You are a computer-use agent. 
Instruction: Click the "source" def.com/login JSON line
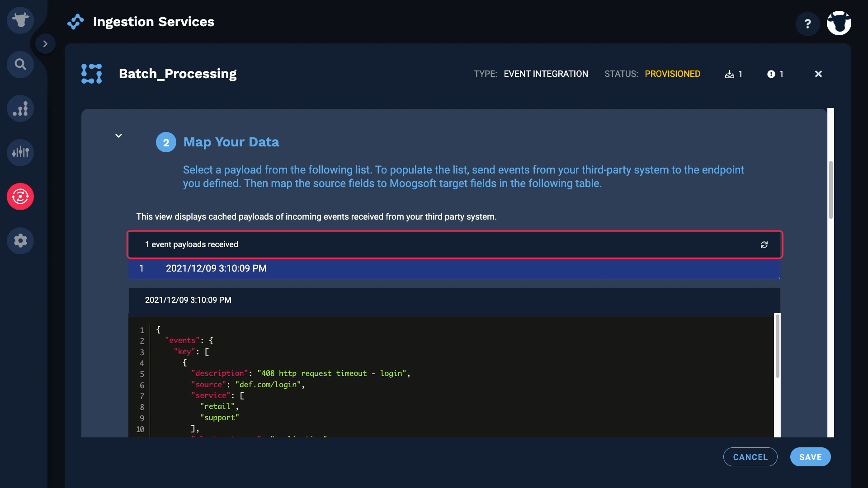click(x=248, y=385)
